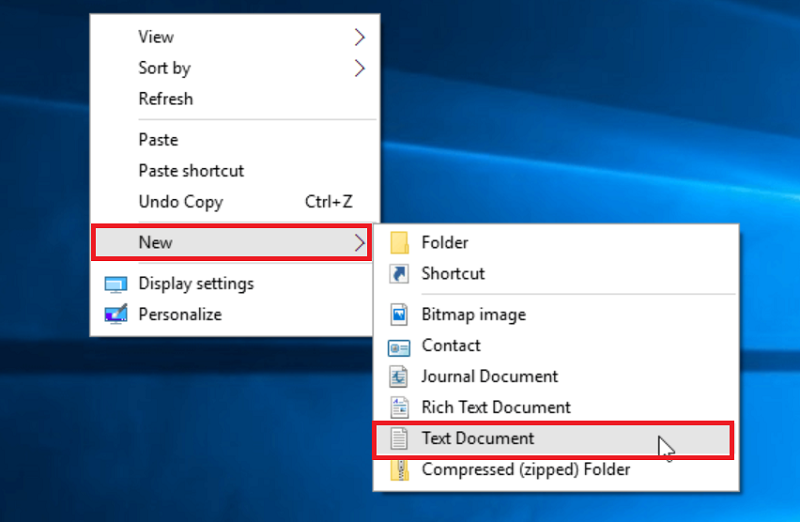Create a new Text Document
This screenshot has width=800, height=522.
point(478,438)
